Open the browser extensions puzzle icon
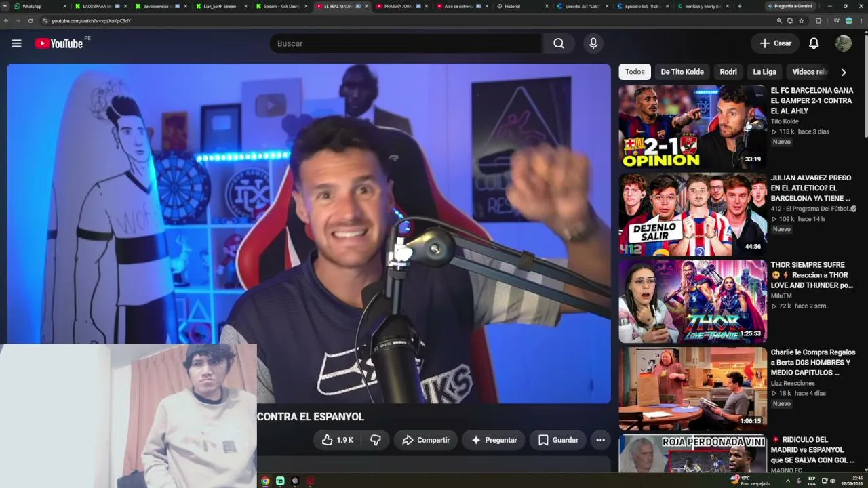The image size is (868, 488). (x=818, y=21)
